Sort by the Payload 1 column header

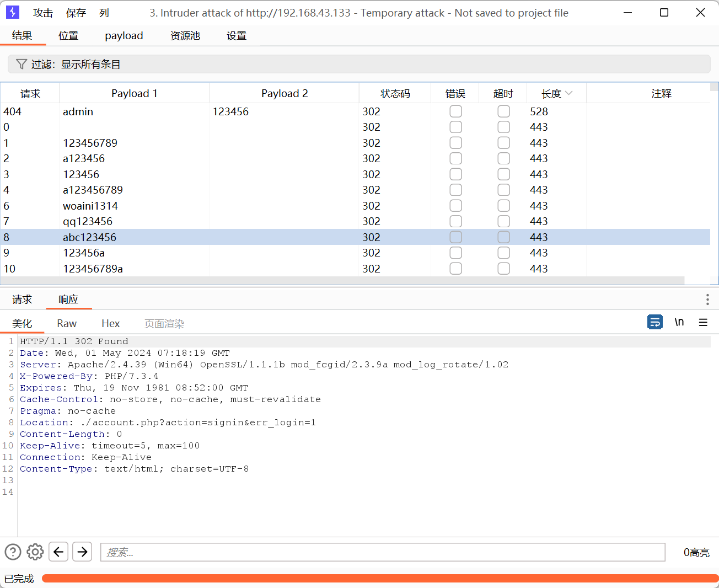coord(135,94)
